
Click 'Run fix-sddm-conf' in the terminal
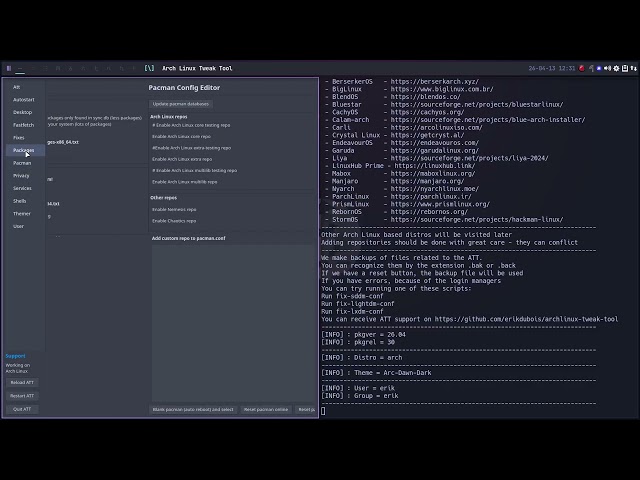[x=352, y=296]
